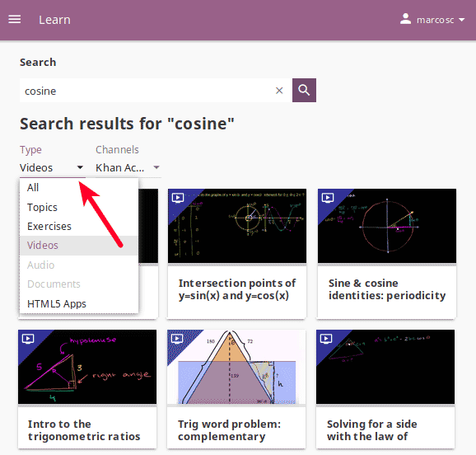Select Documents option in Type list
This screenshot has height=455, width=476.
coord(79,284)
